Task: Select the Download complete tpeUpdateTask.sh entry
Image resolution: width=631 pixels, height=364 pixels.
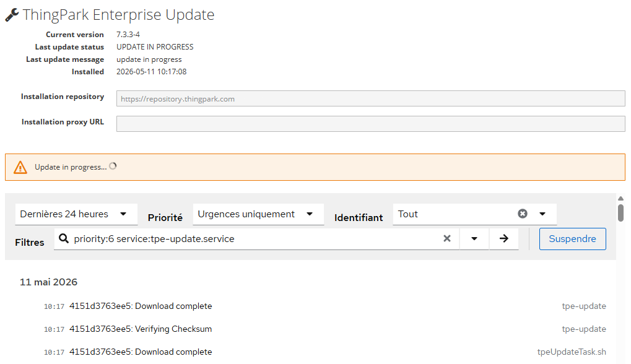Action: 324,352
